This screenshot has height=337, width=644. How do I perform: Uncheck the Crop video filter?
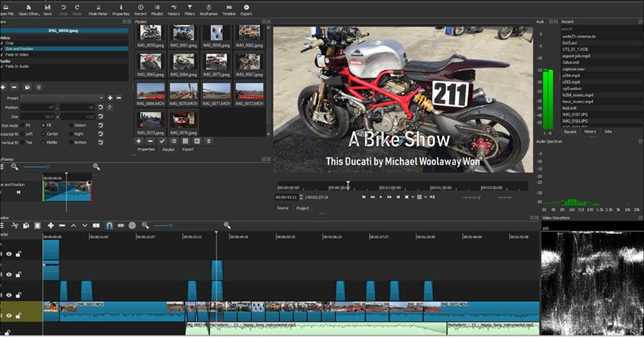click(x=2, y=43)
